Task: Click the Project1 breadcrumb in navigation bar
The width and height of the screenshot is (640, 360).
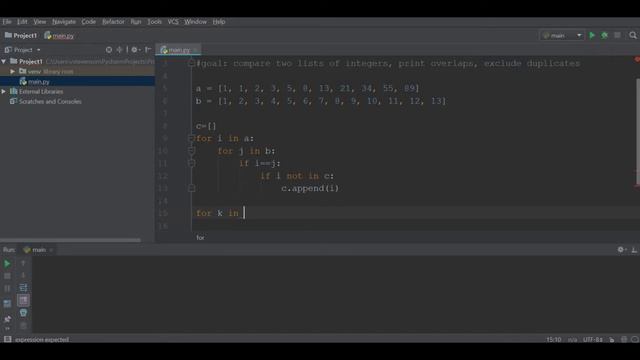Action: (21, 36)
